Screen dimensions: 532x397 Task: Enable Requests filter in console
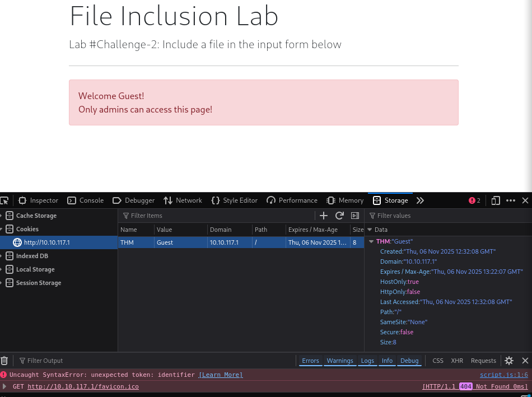[483, 361]
